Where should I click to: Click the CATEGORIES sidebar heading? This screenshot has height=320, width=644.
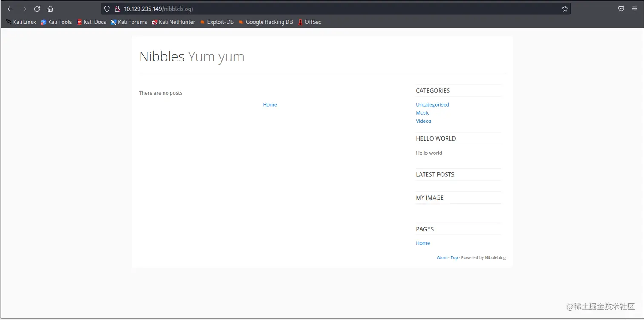pos(433,91)
